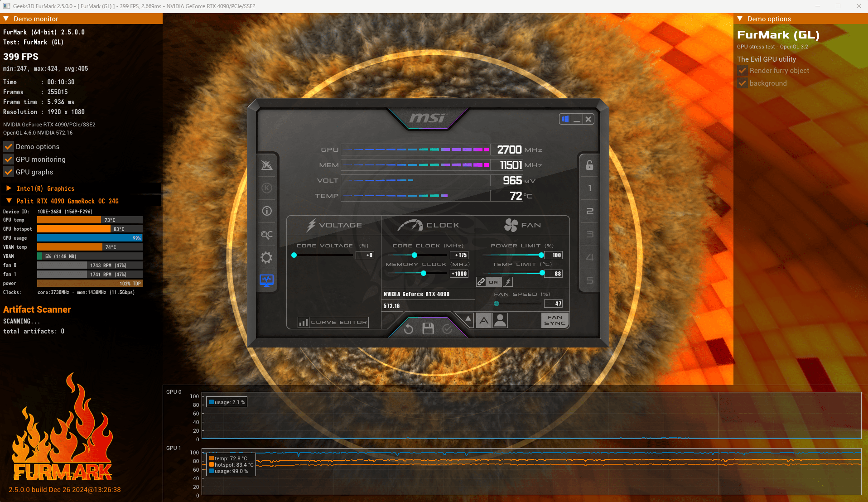Open the Curve Editor
The width and height of the screenshot is (868, 502).
point(339,322)
